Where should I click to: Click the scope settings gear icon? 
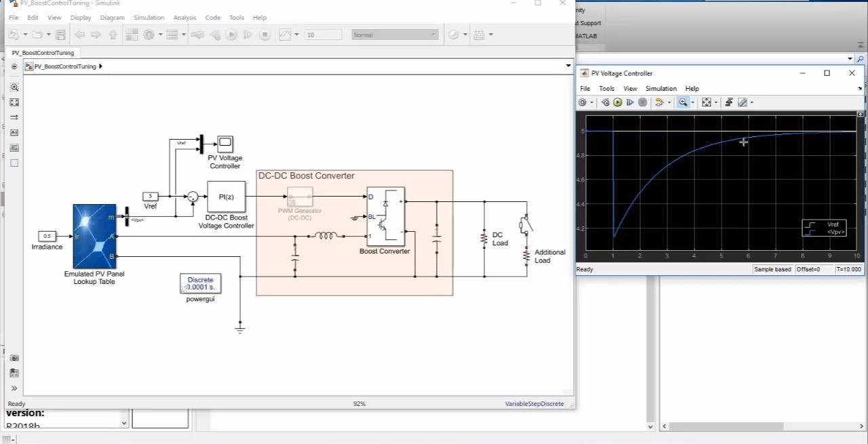[x=583, y=102]
